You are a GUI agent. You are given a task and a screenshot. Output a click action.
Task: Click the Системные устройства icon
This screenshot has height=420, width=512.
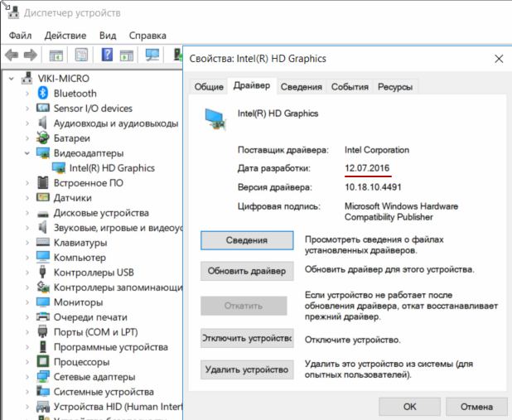[43, 391]
